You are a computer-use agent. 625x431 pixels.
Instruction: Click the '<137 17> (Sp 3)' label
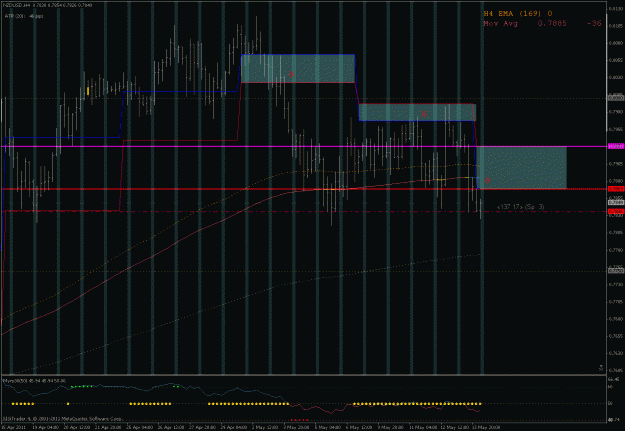520,207
